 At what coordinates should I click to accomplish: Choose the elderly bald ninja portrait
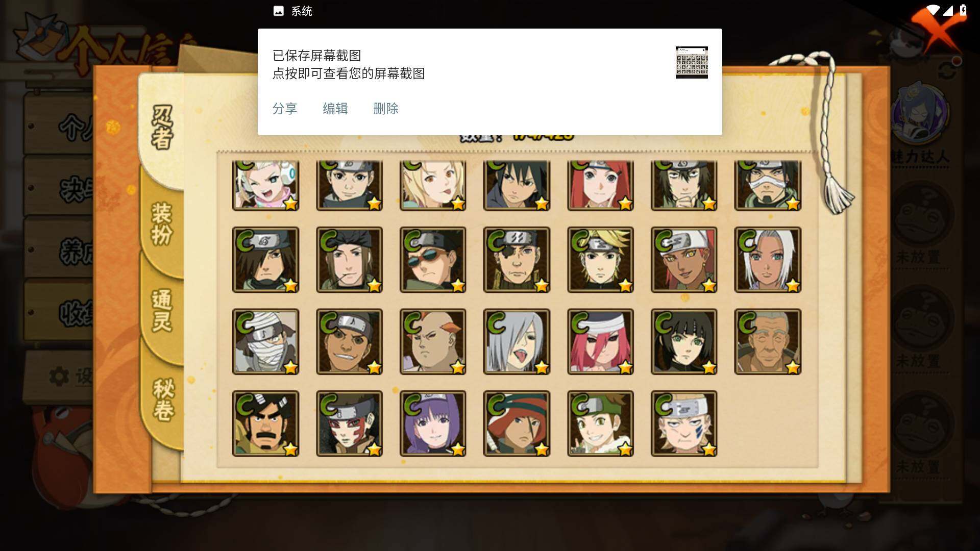tap(768, 341)
